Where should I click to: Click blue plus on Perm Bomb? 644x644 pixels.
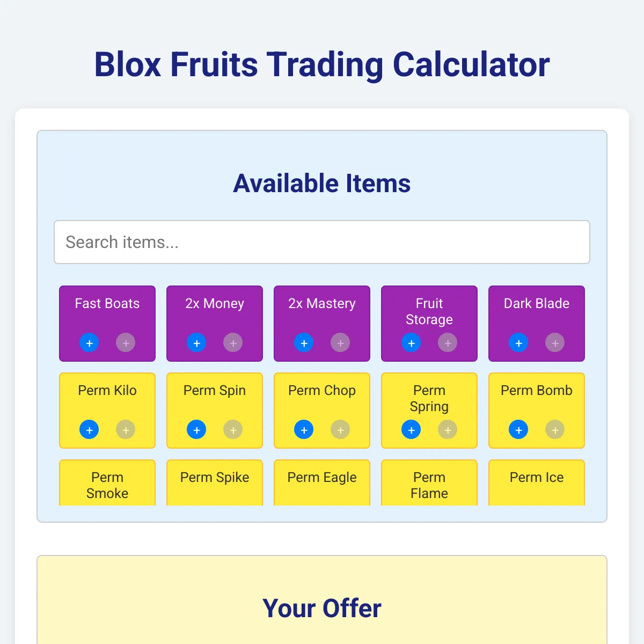coord(518,429)
